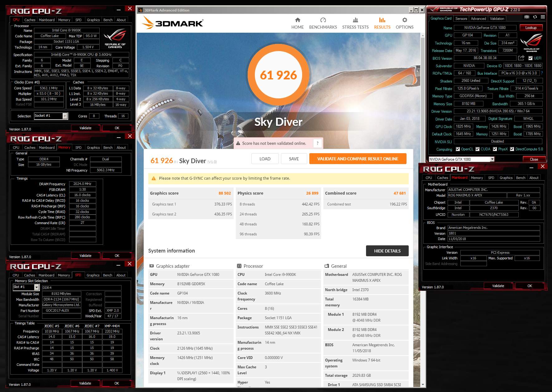
Task: Toggle the PhysX checkbox
Action: point(495,149)
